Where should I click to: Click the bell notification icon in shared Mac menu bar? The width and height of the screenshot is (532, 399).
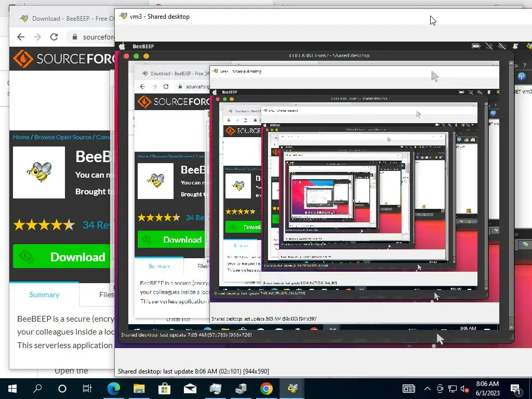(x=515, y=46)
